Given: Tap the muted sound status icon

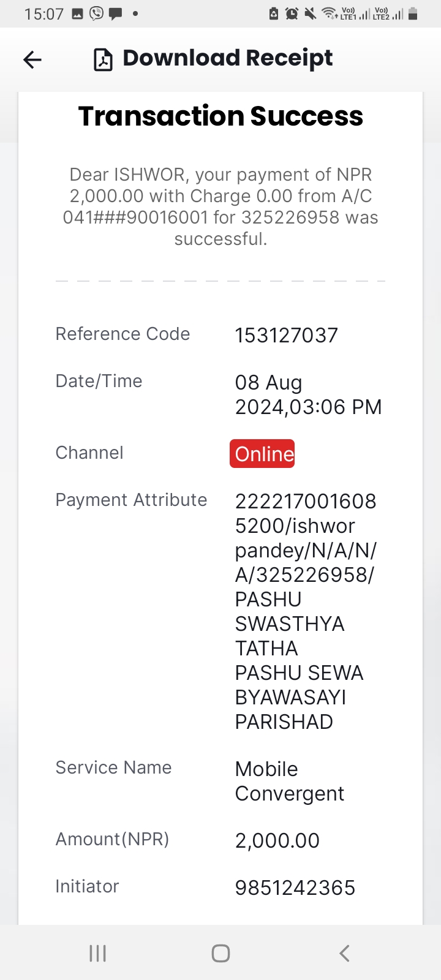Looking at the screenshot, I should click(x=311, y=13).
